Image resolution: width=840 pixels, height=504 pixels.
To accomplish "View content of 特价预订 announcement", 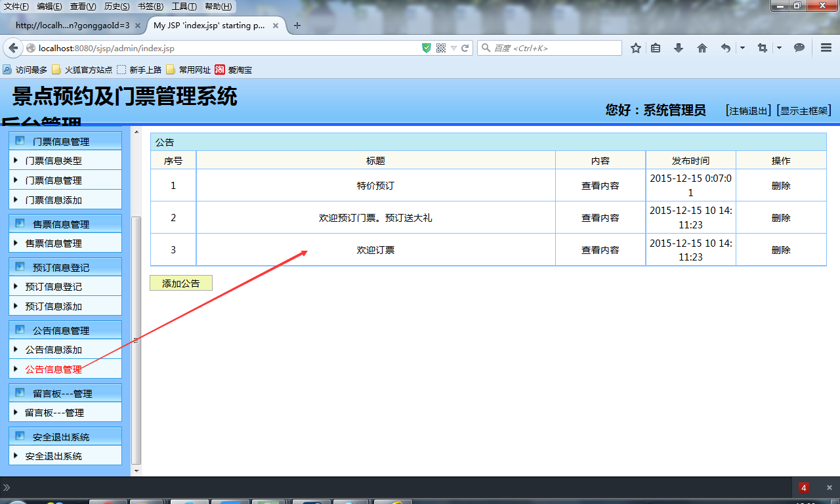I will [600, 186].
